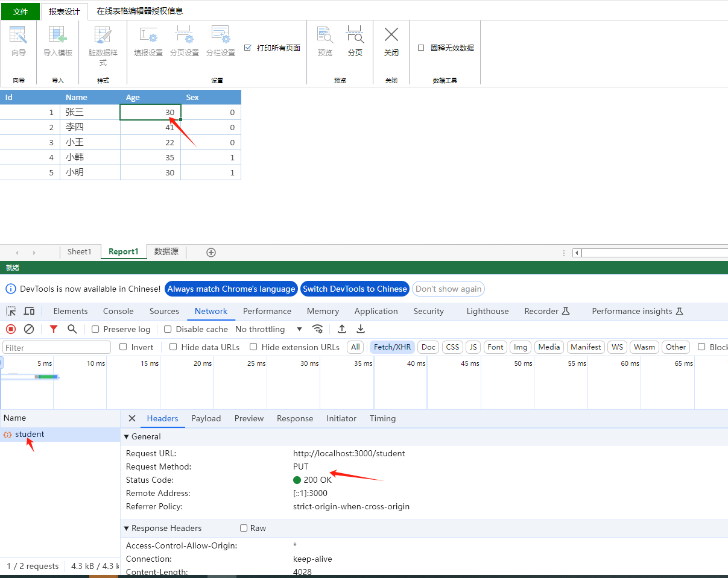Viewport: 728px width, 578px height.
Task: Toggle DevTools device toolbar icon
Action: coord(29,311)
